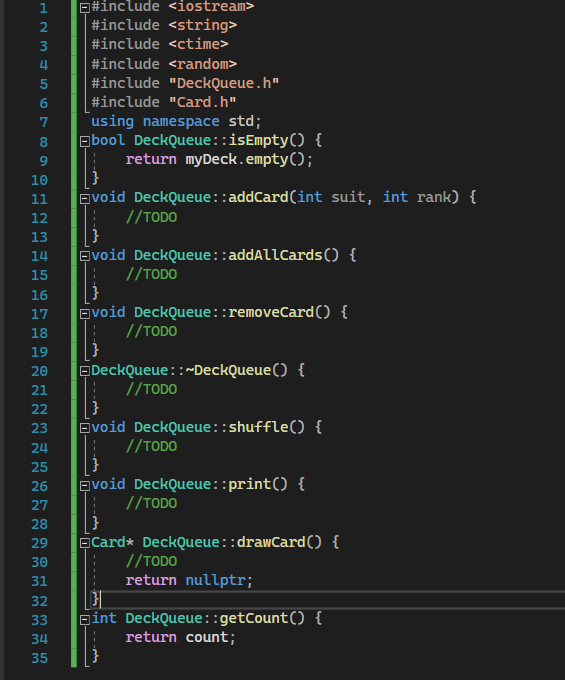Click 'bool' keyword on line 8
Viewport: 565px width, 680px height.
108,141
